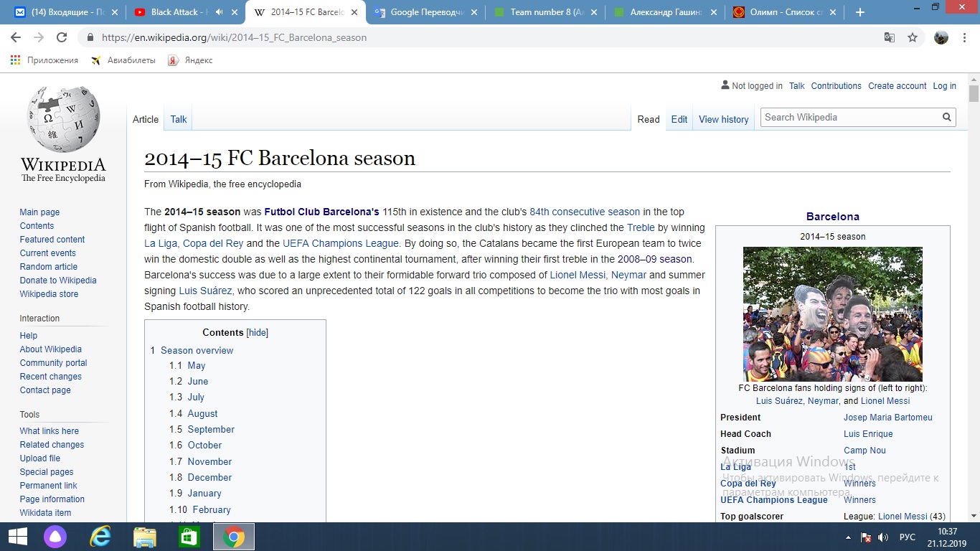Click the browser back arrow
The height and width of the screenshot is (551, 980).
point(15,37)
